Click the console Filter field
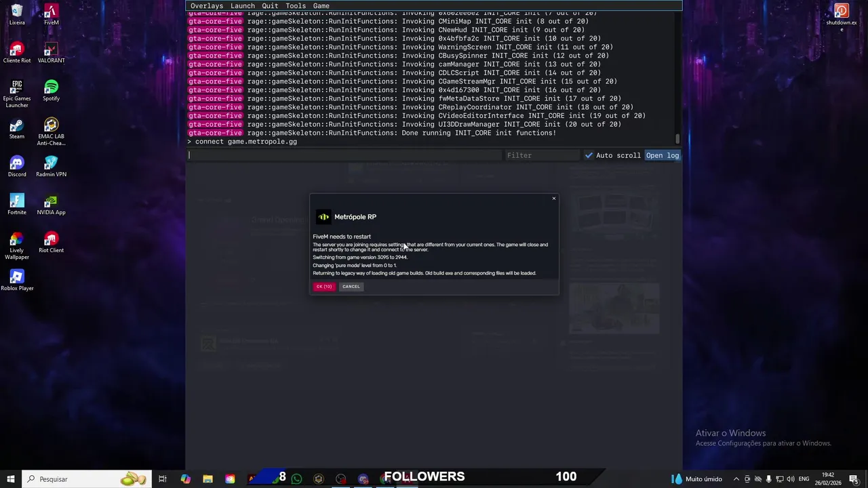The image size is (868, 488). coord(542,155)
